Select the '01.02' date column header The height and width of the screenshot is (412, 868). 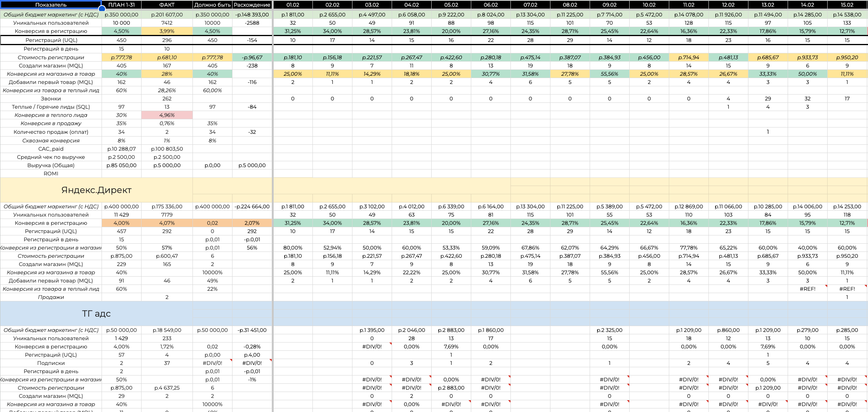click(x=293, y=5)
